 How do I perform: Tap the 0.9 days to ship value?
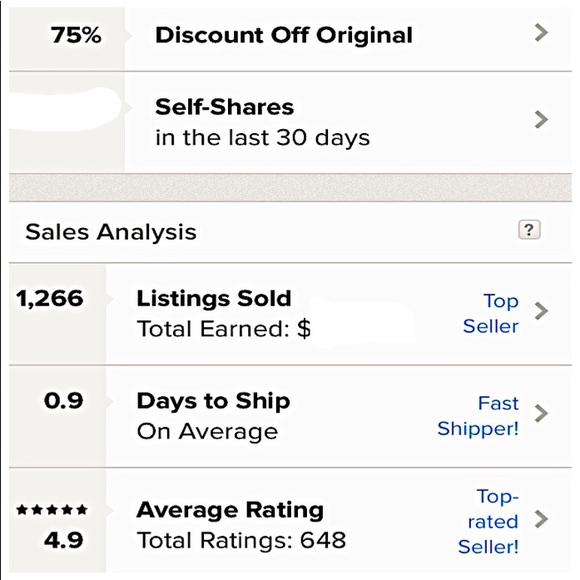point(64,401)
